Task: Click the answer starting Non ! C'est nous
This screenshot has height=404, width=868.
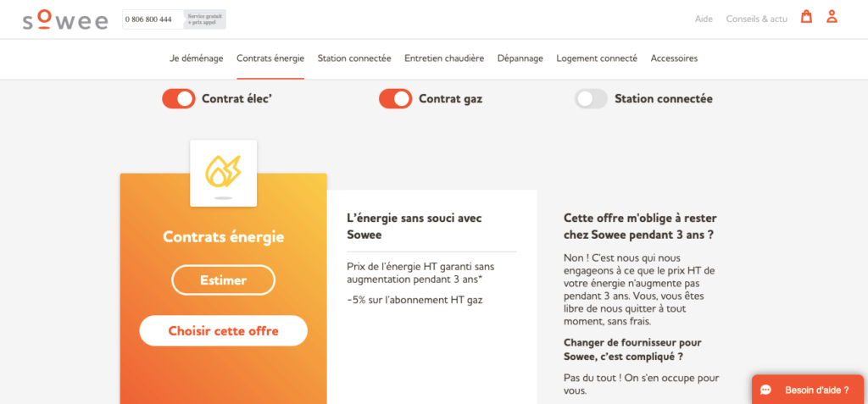Action: (639, 290)
